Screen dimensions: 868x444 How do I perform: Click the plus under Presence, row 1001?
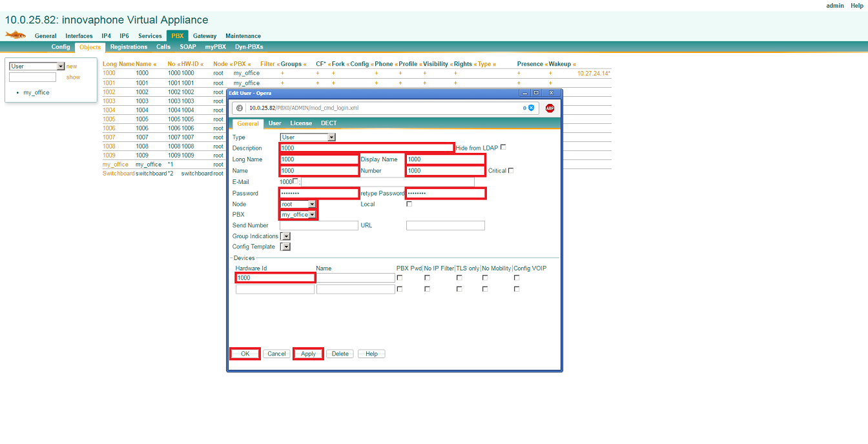coord(519,83)
